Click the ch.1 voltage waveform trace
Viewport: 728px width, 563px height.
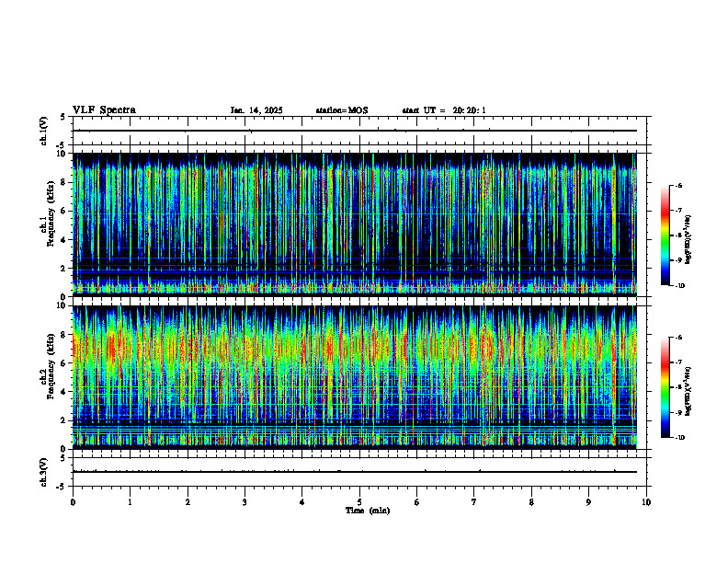point(355,131)
